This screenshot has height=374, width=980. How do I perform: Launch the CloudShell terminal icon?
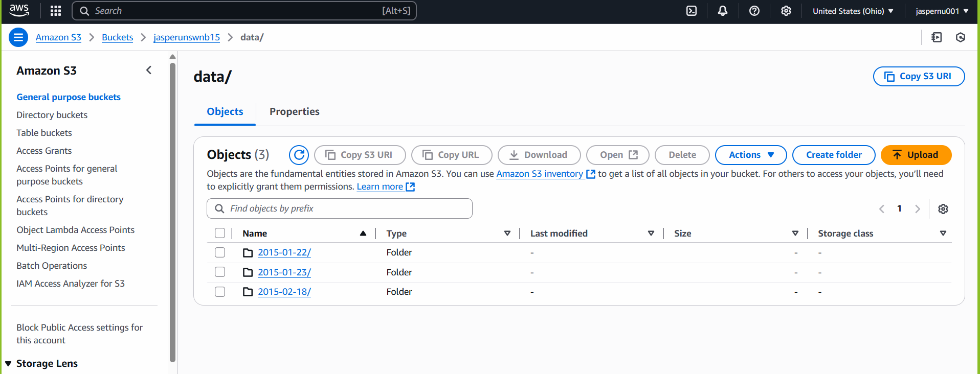692,11
